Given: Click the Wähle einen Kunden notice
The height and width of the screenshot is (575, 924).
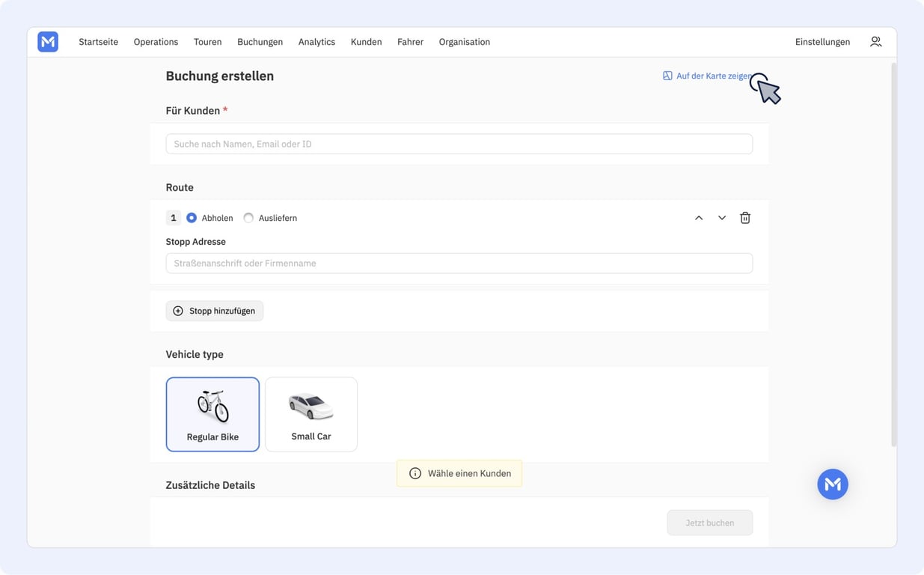Looking at the screenshot, I should pyautogui.click(x=459, y=473).
